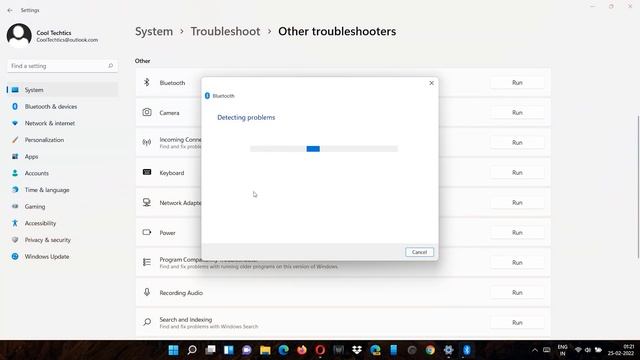Run the Program Compatibility troubleshooter
This screenshot has width=640, height=360.
(x=517, y=262)
